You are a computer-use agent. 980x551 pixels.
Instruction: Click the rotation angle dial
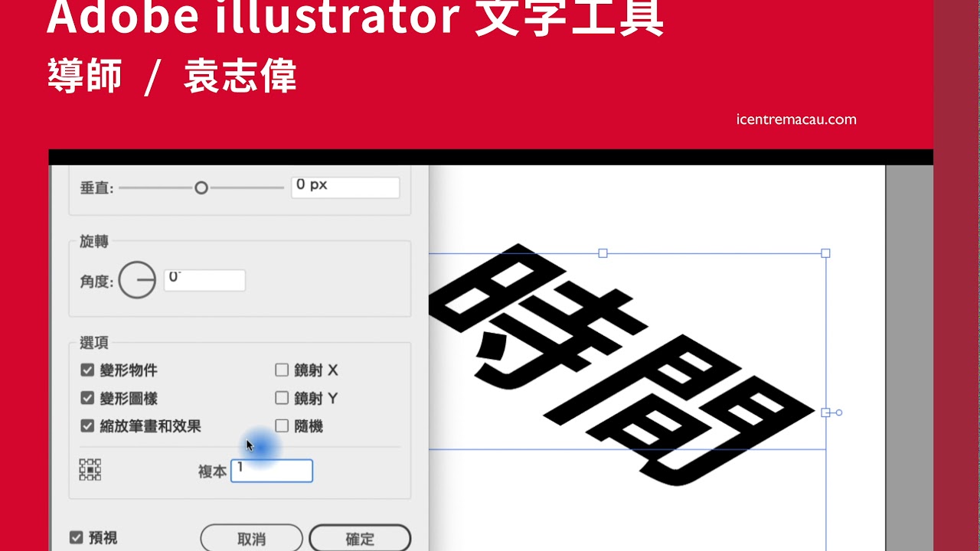[137, 280]
